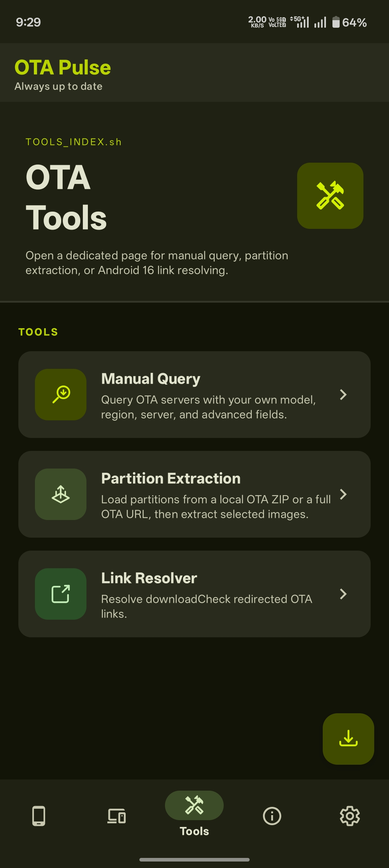Tap the TOOLS_INDEX.sh label
Viewport: 389px width, 868px height.
73,142
